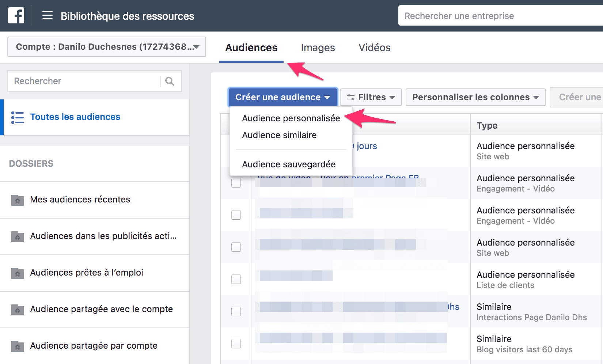The width and height of the screenshot is (603, 364).
Task: Tick checkbox in first Engagement - Vidéo row
Action: (x=236, y=183)
